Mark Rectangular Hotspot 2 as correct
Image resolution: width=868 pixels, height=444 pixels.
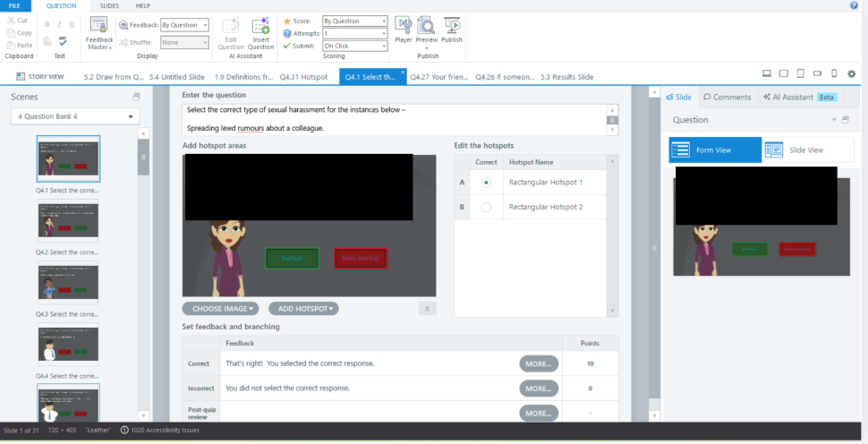point(486,207)
